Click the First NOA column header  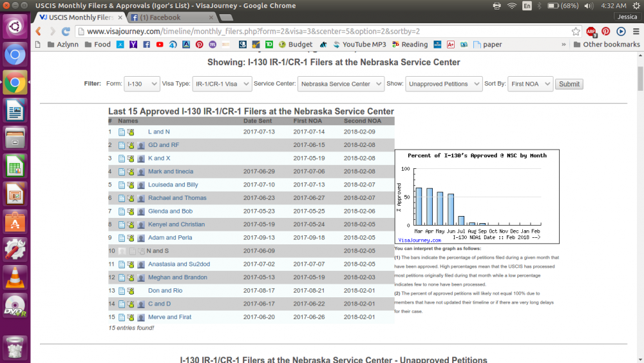point(308,121)
